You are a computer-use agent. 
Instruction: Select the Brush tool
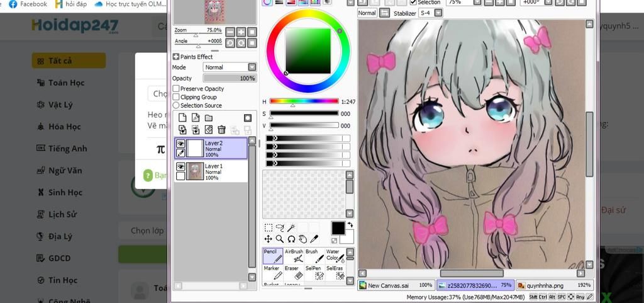tap(314, 256)
